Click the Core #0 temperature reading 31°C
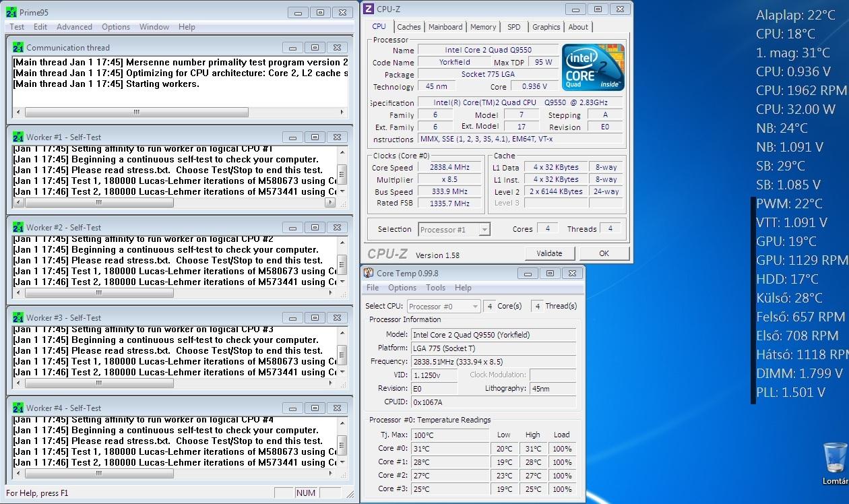 click(449, 449)
